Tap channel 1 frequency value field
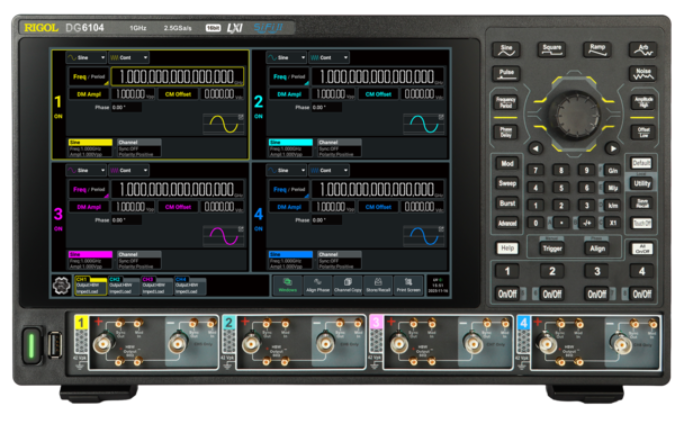Screen dimensions: 684x425 pyautogui.click(x=178, y=76)
